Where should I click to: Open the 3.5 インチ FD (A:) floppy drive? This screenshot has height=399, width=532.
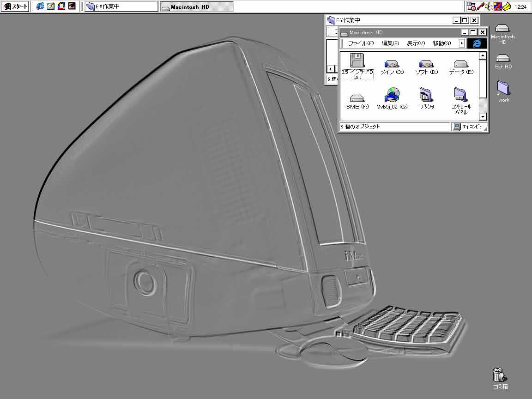click(357, 66)
